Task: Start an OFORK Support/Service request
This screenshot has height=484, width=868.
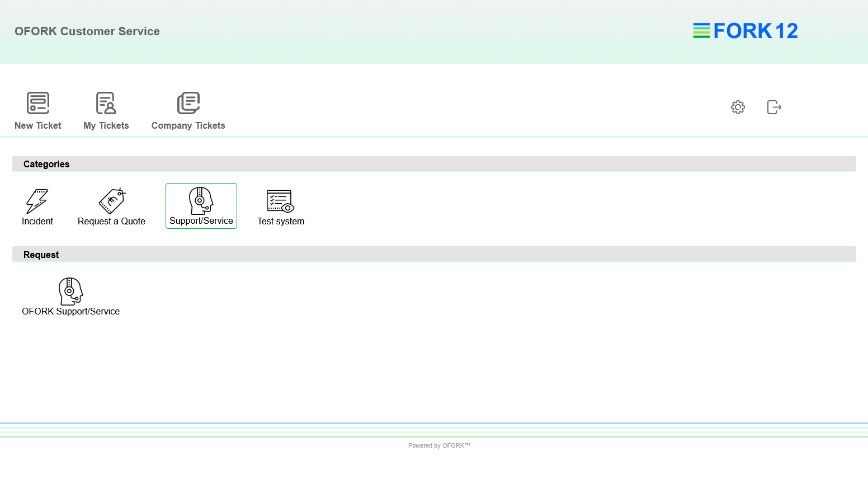Action: tap(70, 295)
